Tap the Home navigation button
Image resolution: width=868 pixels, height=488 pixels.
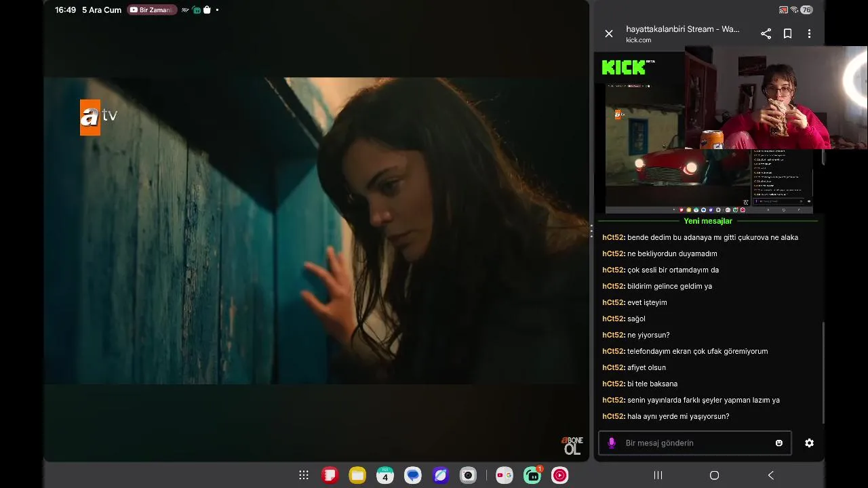(714, 476)
